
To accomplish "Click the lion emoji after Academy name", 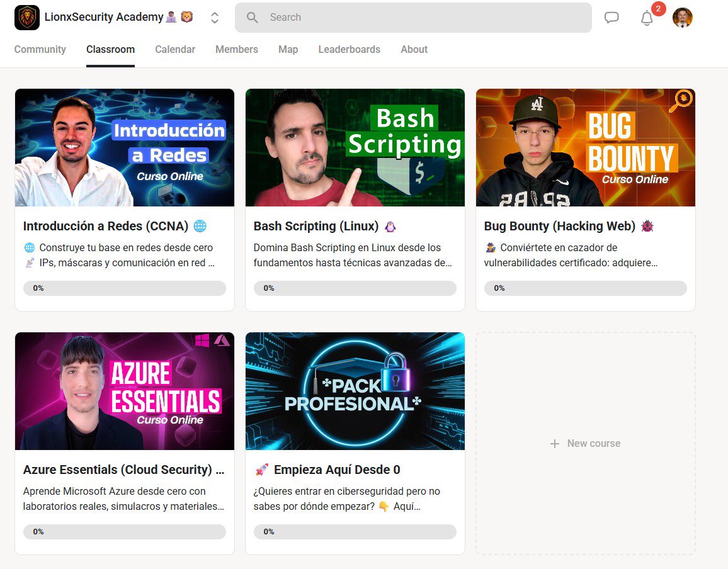I will tap(186, 17).
